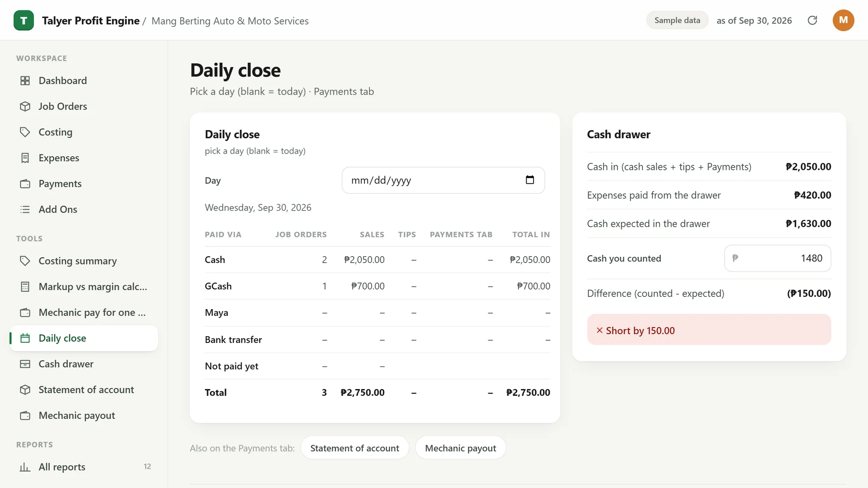Open the calendar picker in Day field
The height and width of the screenshot is (488, 868).
tap(530, 180)
